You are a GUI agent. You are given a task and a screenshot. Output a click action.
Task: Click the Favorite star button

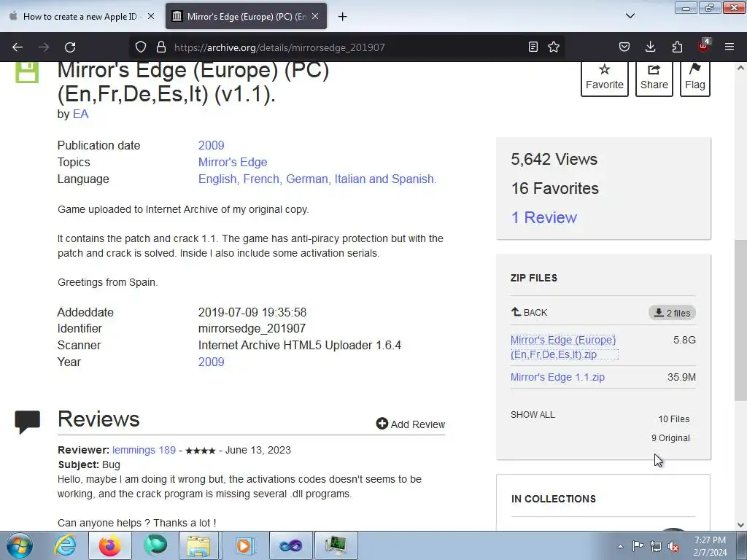[605, 77]
